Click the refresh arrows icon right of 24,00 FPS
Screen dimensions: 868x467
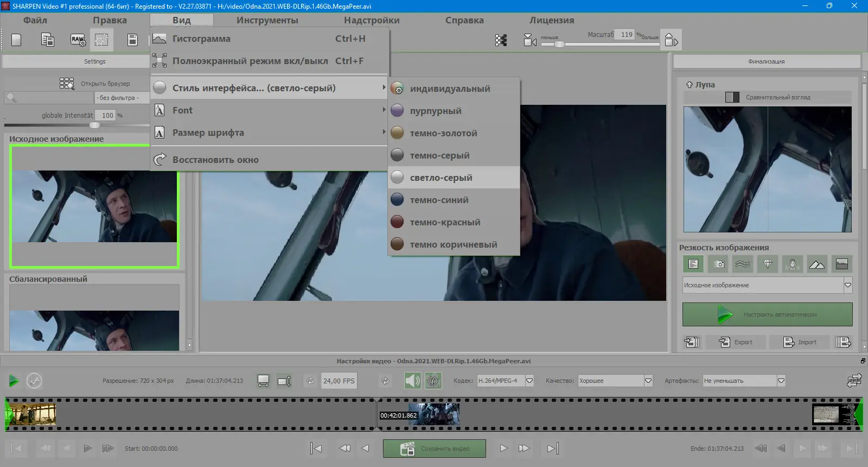tap(385, 381)
